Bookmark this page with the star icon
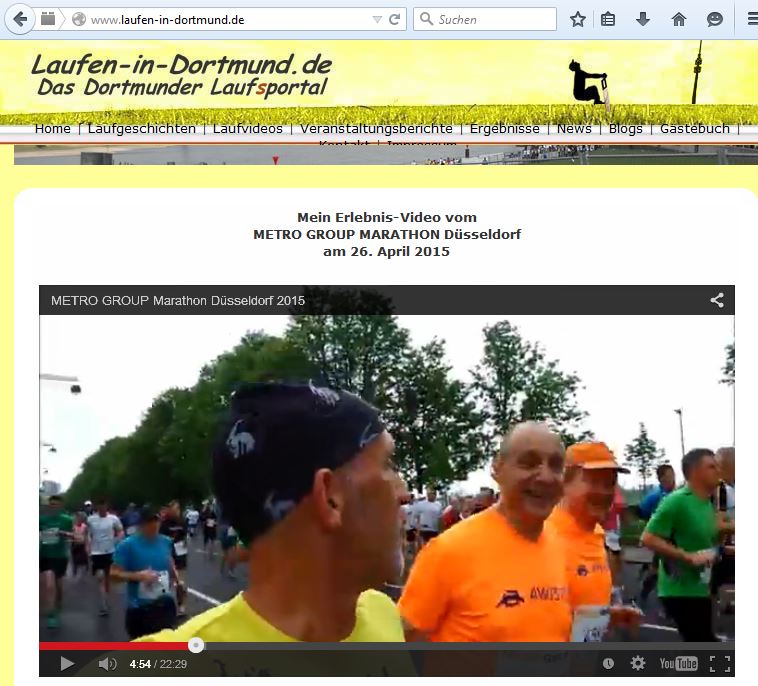This screenshot has width=758, height=686. coord(577,19)
